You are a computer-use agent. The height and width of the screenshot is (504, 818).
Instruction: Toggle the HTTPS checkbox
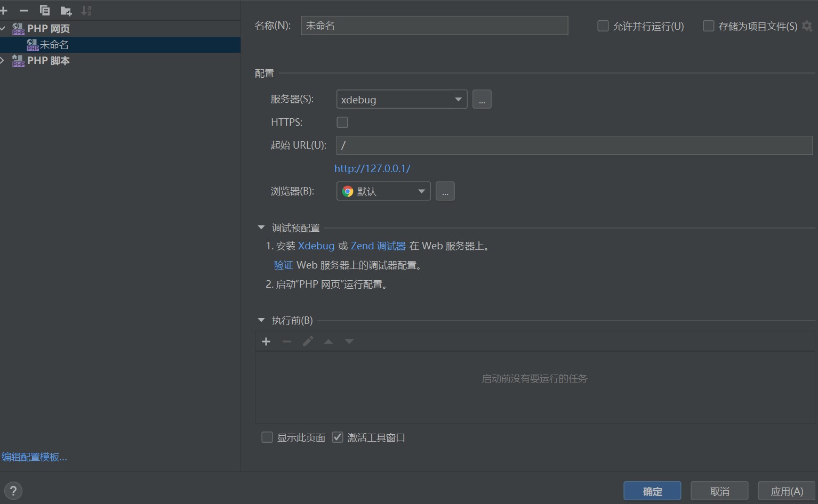[x=342, y=123]
